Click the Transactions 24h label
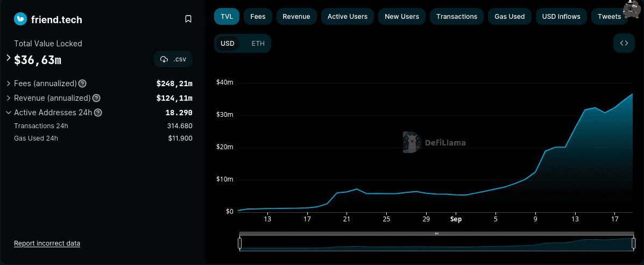This screenshot has height=265, width=644. coord(41,126)
